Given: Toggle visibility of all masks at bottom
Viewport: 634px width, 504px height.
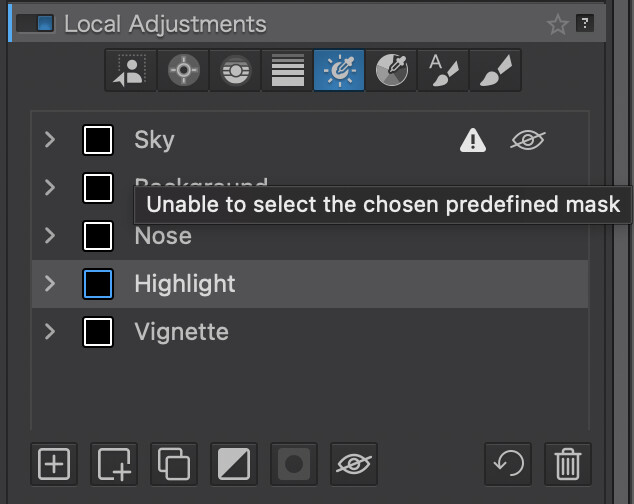Looking at the screenshot, I should click(354, 464).
